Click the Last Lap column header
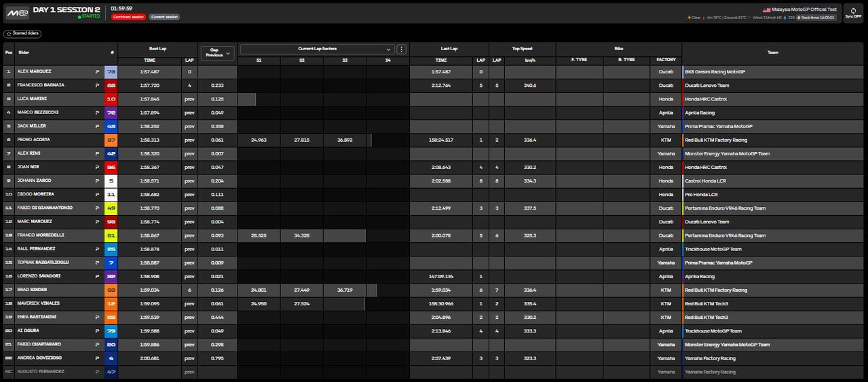 (x=449, y=49)
